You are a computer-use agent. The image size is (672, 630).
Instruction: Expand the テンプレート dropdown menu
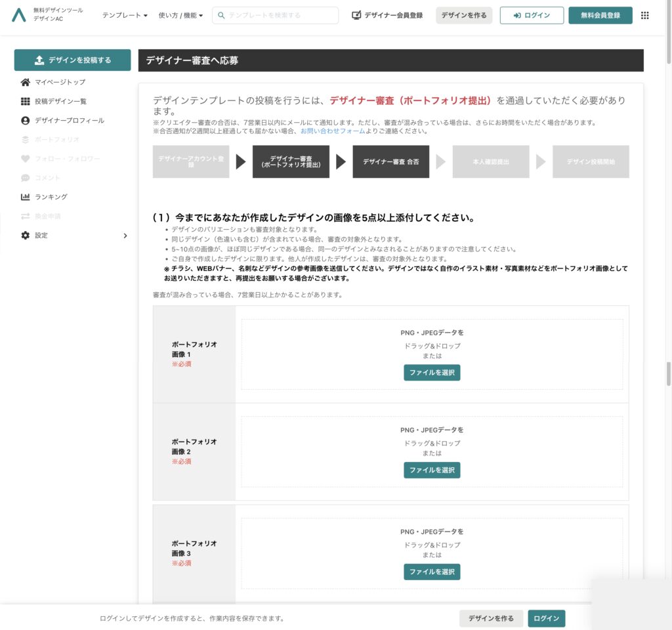click(125, 15)
